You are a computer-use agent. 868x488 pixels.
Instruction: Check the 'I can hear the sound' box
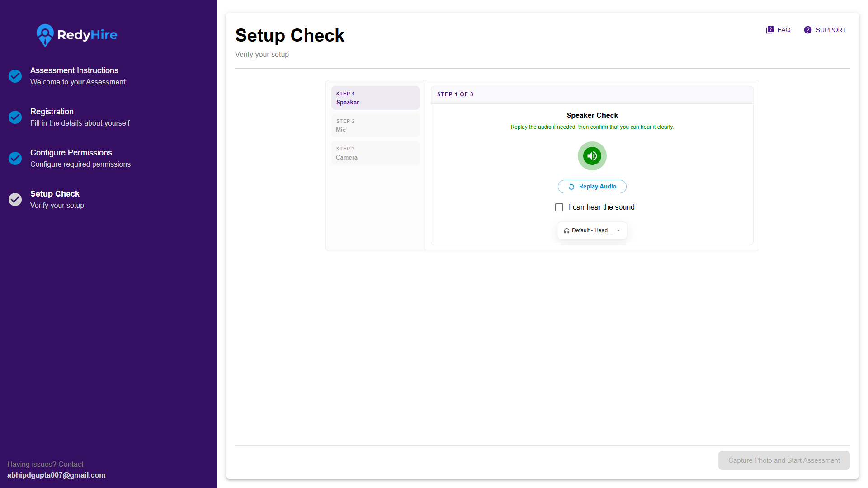tap(559, 207)
